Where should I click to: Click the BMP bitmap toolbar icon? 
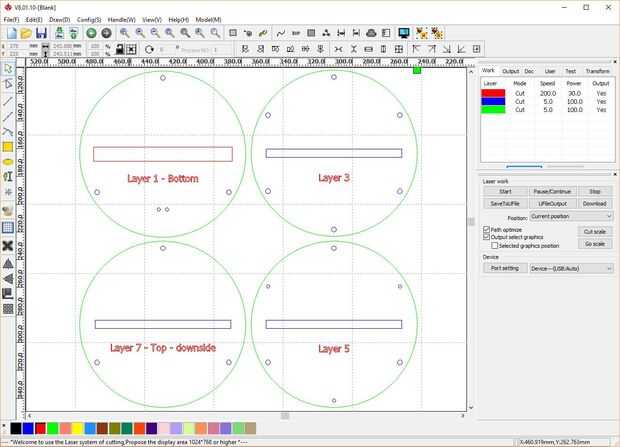pyautogui.click(x=296, y=33)
